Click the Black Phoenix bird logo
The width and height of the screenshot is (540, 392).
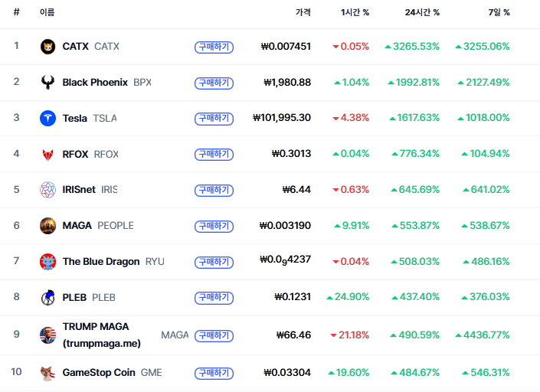(x=47, y=83)
